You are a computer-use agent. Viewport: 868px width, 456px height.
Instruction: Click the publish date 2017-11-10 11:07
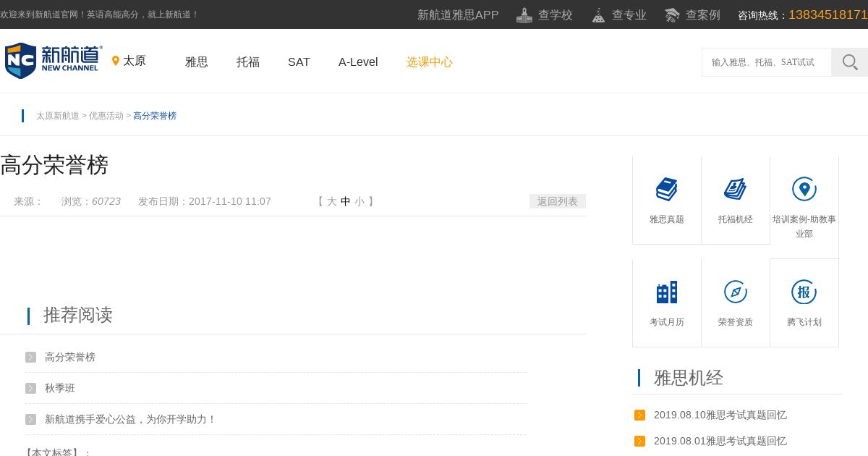click(230, 201)
